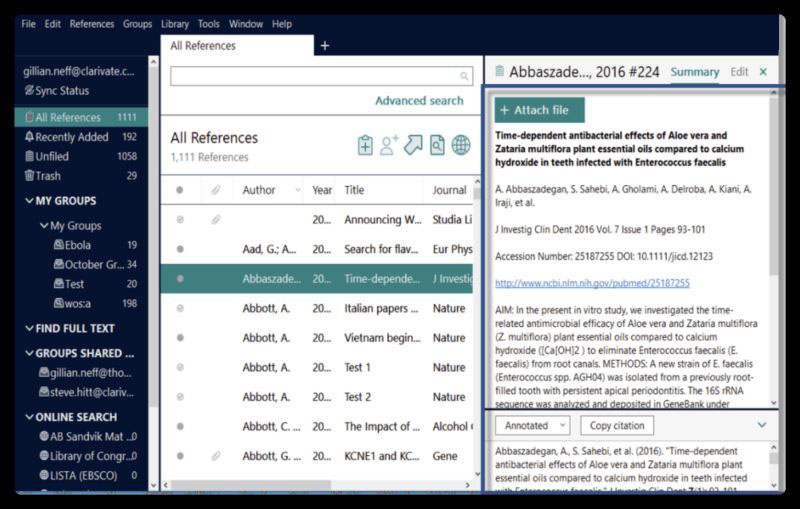Toggle read status dot for Aad, G. row
This screenshot has height=509, width=800.
pyautogui.click(x=180, y=249)
